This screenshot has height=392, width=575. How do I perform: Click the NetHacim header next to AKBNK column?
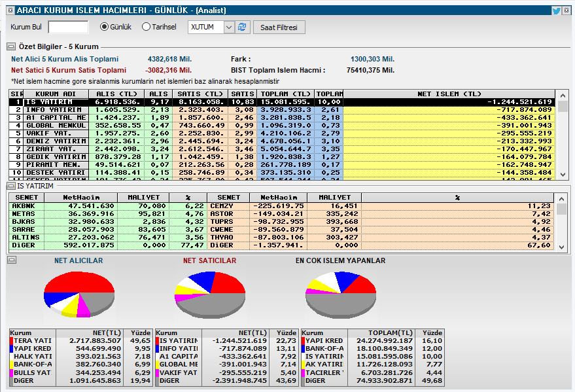(x=81, y=197)
